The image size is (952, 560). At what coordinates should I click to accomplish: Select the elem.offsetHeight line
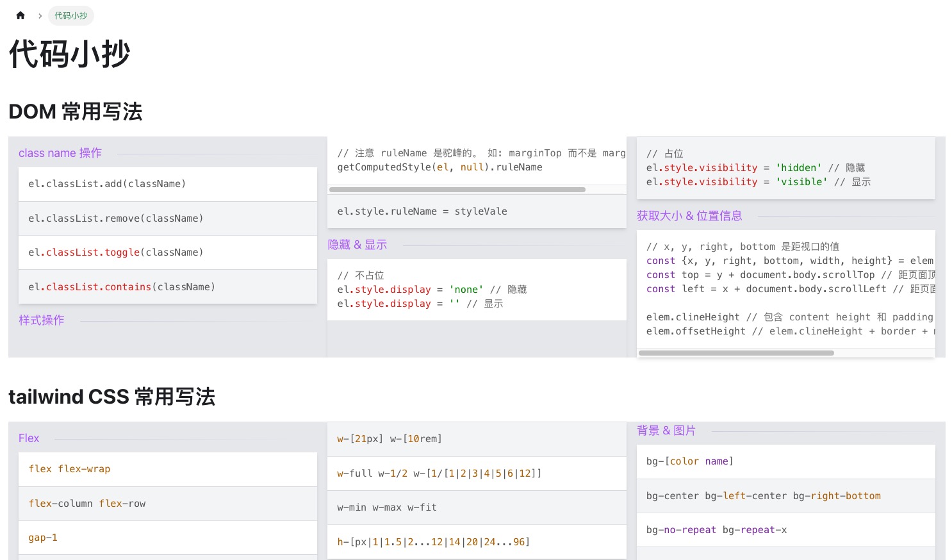tap(791, 331)
